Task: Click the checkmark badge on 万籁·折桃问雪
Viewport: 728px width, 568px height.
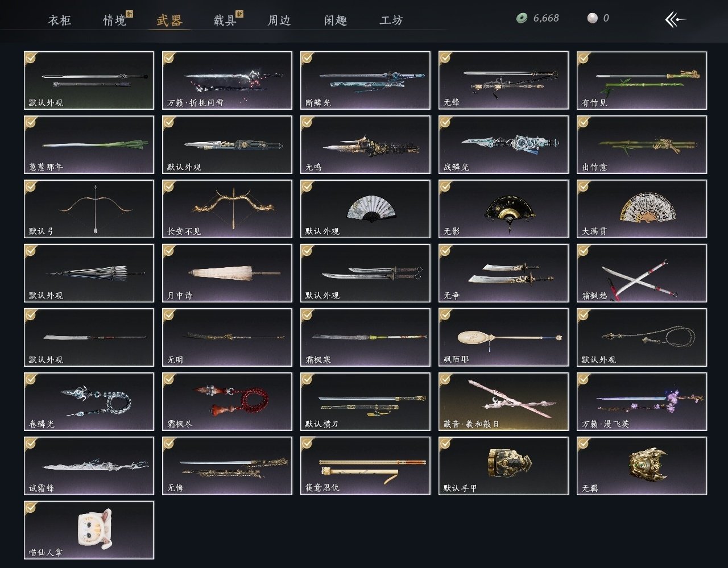Action: [x=169, y=57]
